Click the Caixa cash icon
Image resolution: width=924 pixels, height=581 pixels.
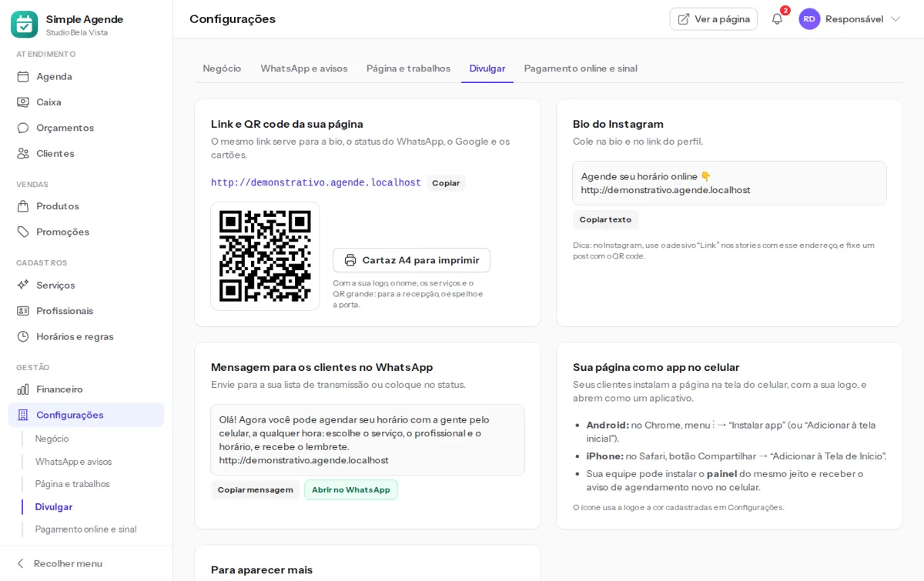pyautogui.click(x=23, y=102)
